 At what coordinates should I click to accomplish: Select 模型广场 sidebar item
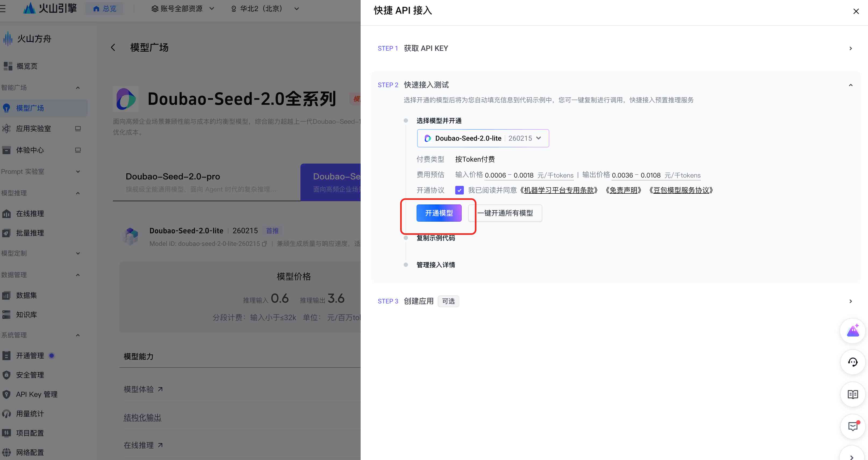(x=44, y=108)
